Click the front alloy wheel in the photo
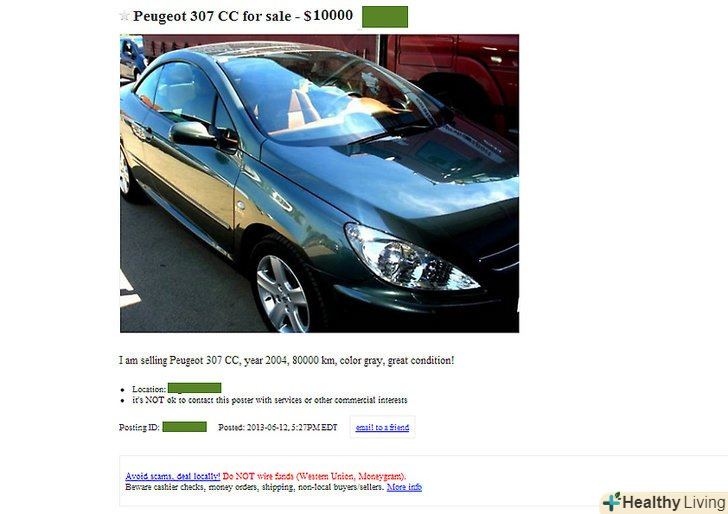 click(x=283, y=293)
